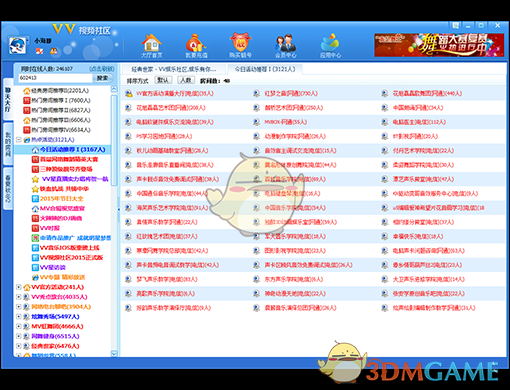Open 应用中心 app center icon
510x390 pixels.
pyautogui.click(x=330, y=46)
